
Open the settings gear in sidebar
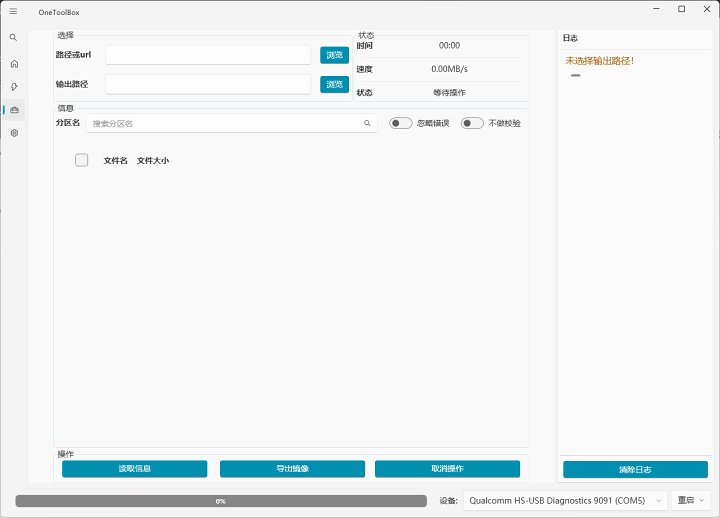[13, 133]
